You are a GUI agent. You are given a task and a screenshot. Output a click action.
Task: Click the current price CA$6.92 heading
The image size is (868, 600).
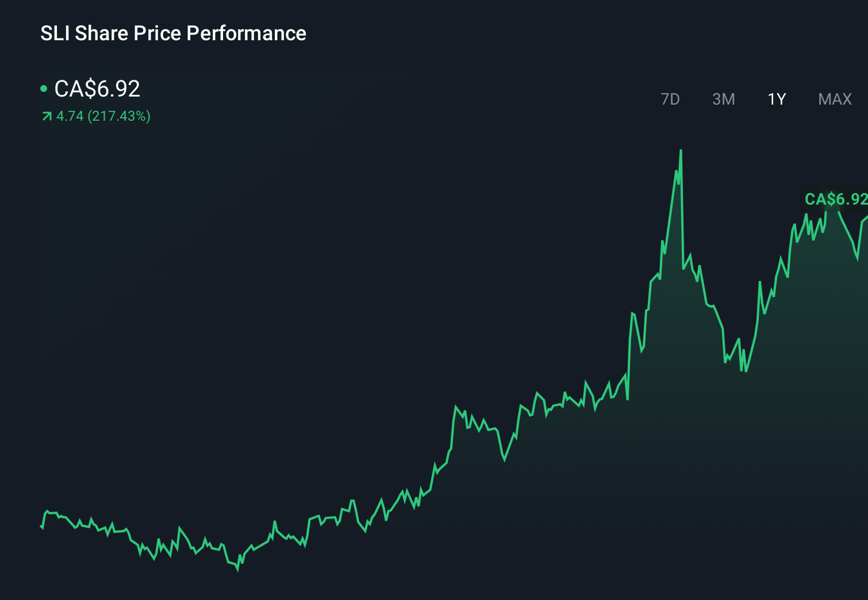pyautogui.click(x=97, y=89)
